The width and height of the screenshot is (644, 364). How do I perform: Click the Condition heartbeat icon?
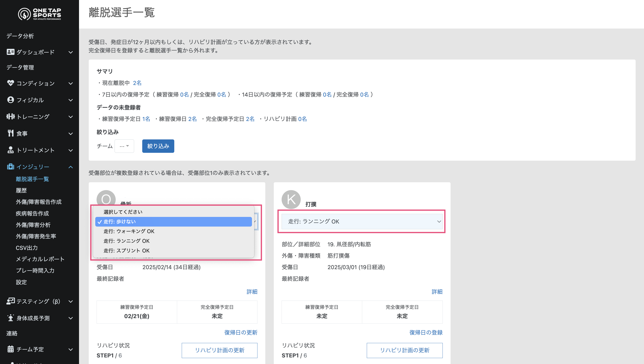[x=10, y=83]
